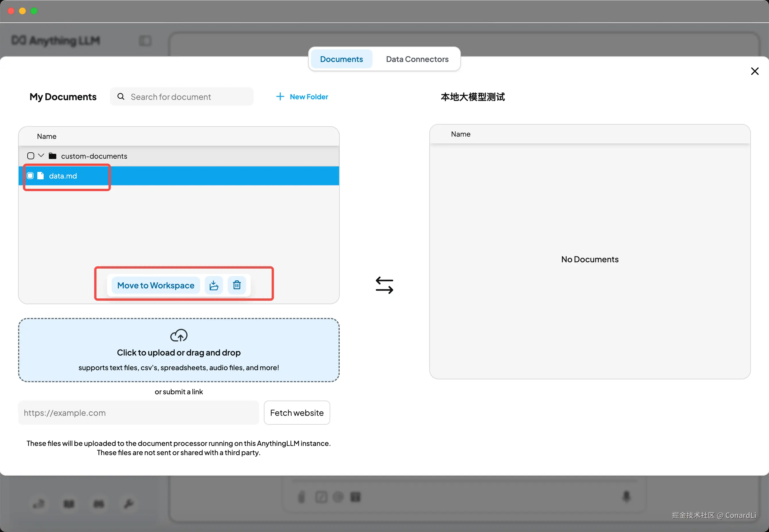This screenshot has width=769, height=532.
Task: Click the data.md file icon
Action: [41, 176]
